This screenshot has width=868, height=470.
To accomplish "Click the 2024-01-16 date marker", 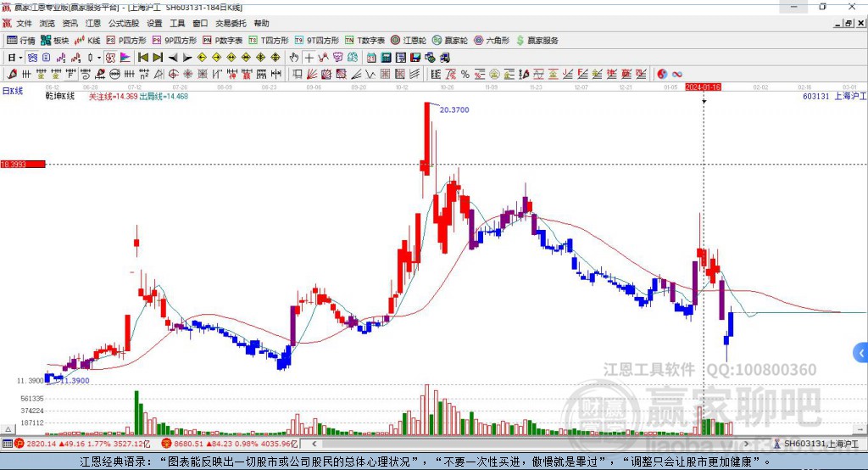I will point(703,87).
